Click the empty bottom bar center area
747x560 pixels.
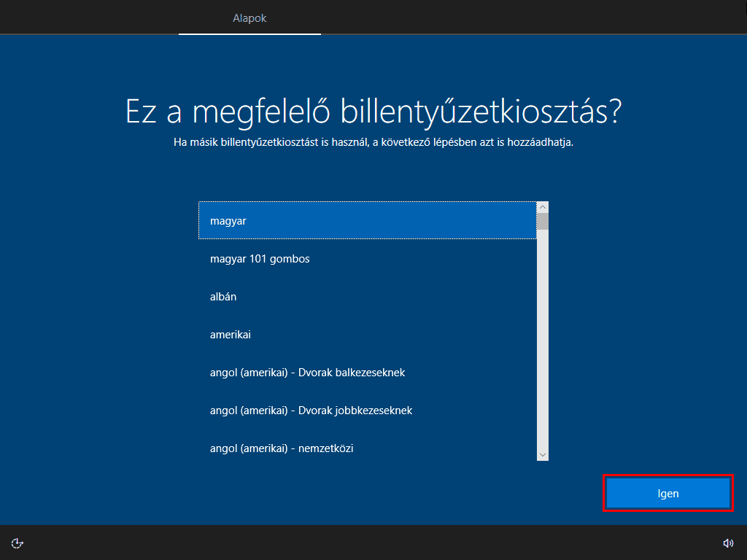coord(373,542)
